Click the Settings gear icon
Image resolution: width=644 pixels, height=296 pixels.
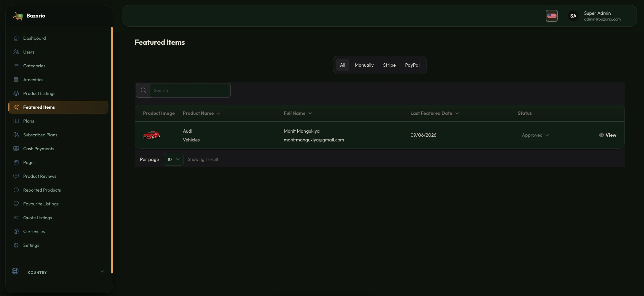(16, 245)
